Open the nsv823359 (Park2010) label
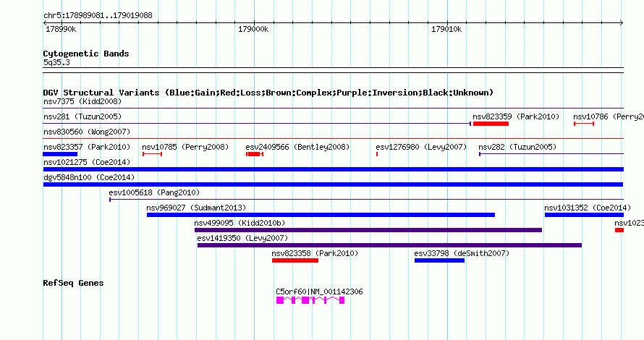Viewport: 644px width, 340px height. (x=516, y=116)
